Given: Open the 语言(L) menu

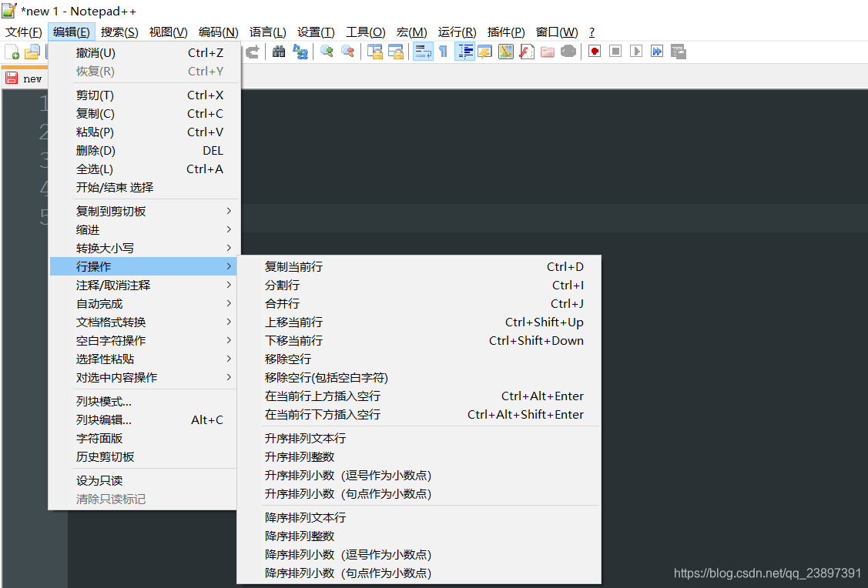Looking at the screenshot, I should [267, 32].
